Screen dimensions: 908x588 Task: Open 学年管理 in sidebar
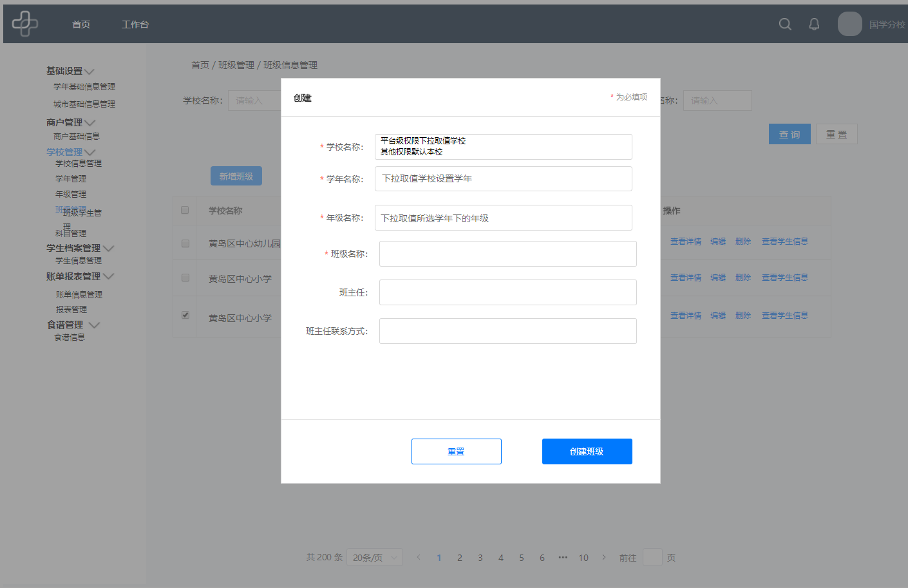pyautogui.click(x=71, y=179)
